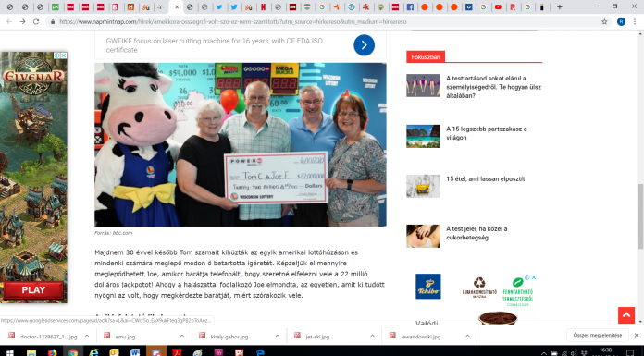The image size is (644, 356).
Task: Click the URL address bar
Action: (325, 22)
